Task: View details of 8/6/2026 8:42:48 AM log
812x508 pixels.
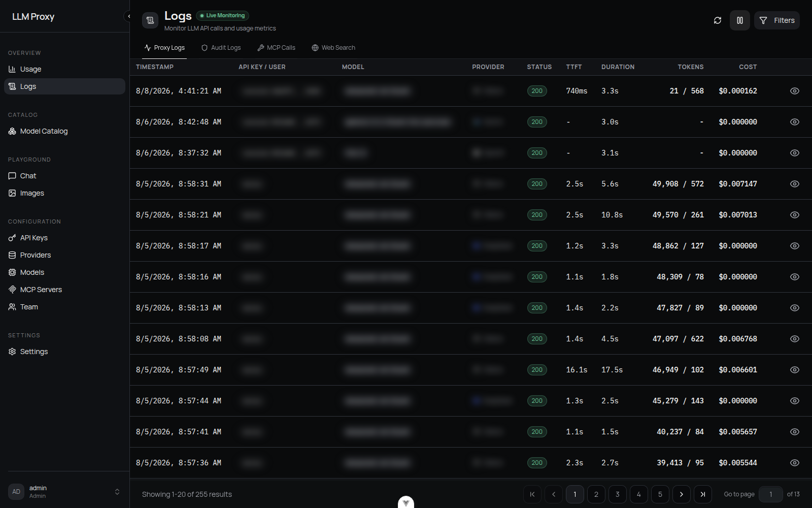Action: click(795, 122)
